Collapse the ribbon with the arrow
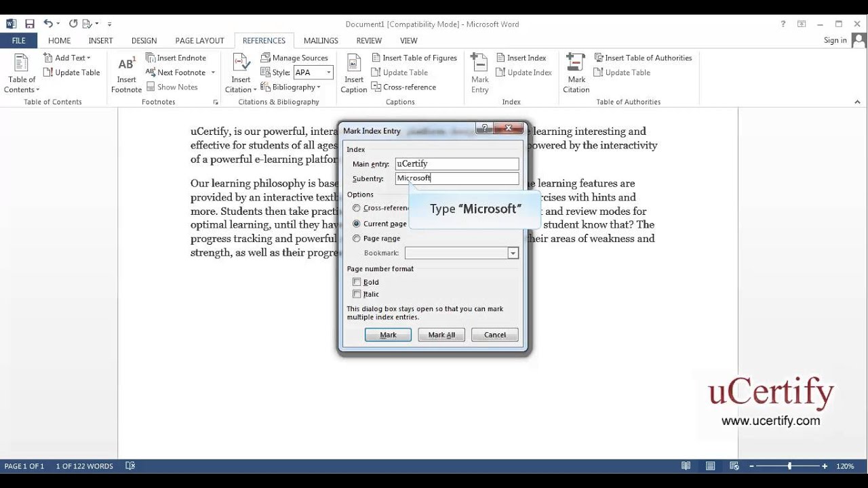 (x=858, y=102)
